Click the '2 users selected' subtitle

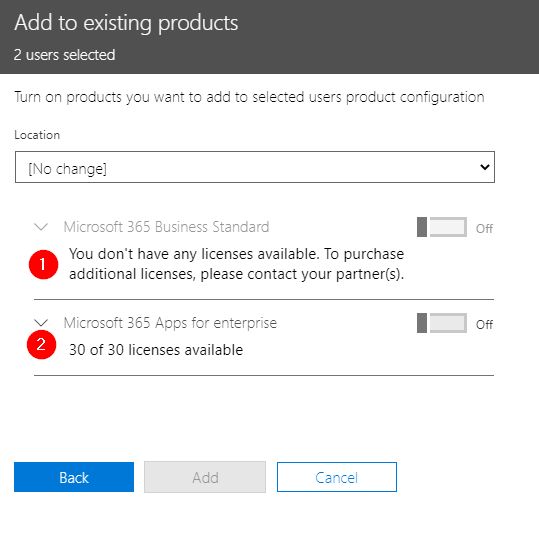click(x=64, y=55)
